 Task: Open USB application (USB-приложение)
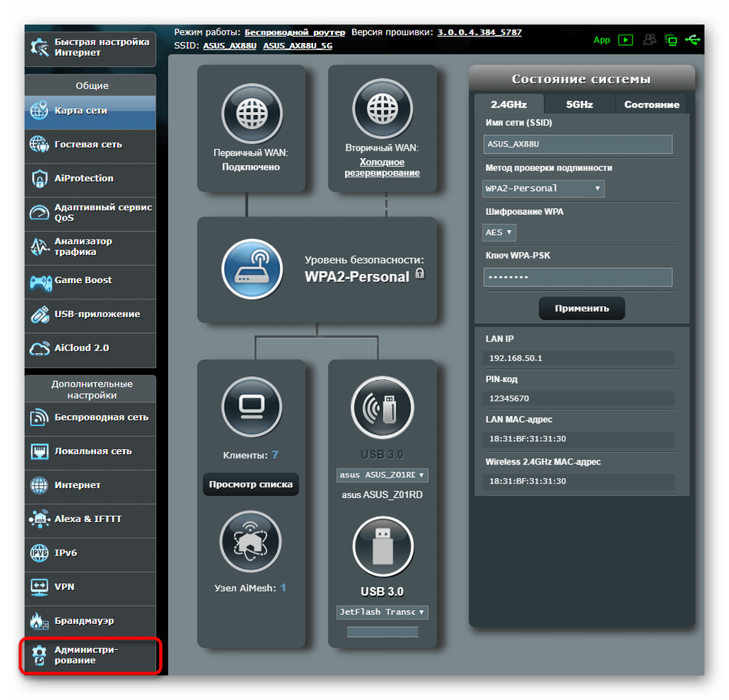[91, 315]
